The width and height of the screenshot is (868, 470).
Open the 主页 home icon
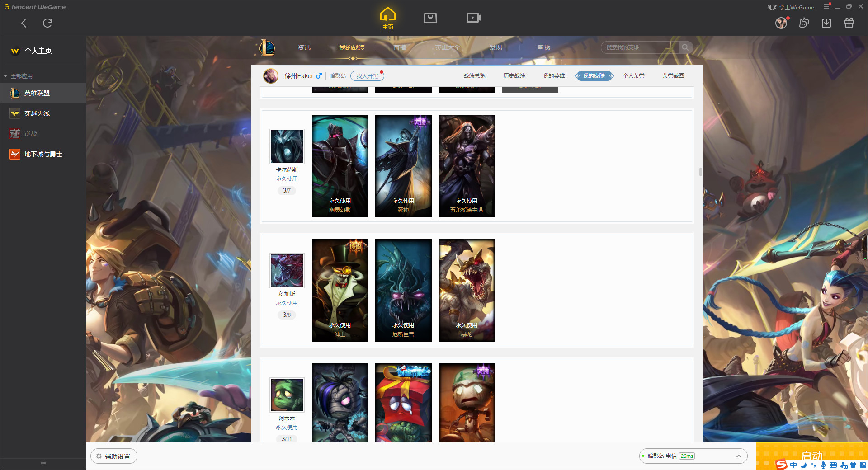click(388, 18)
